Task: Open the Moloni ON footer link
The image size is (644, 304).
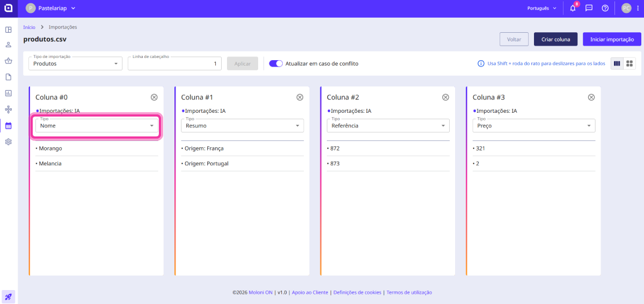Action: click(260, 293)
